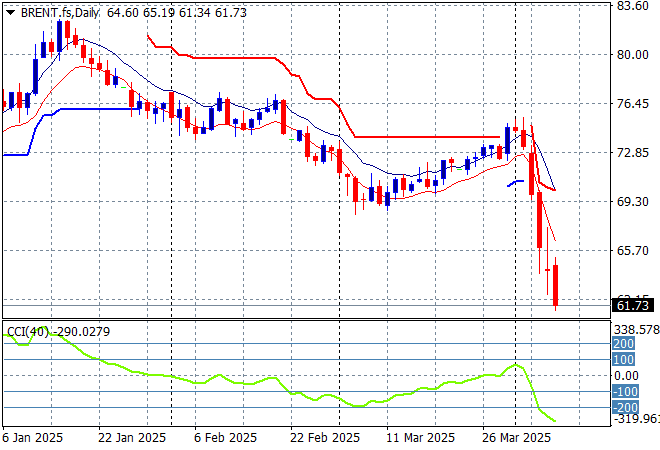The image size is (660, 450).
Task: Select the 338.578 CCI scale maximum
Action: tap(636, 330)
